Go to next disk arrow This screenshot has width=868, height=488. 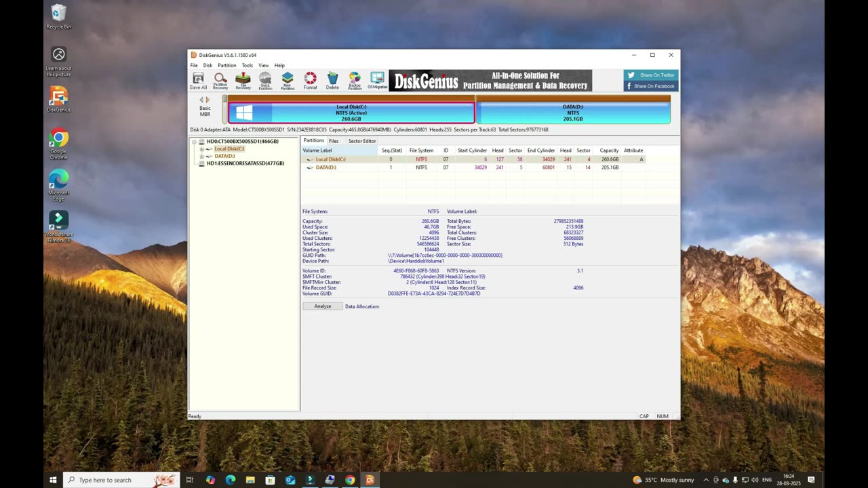coord(208,100)
